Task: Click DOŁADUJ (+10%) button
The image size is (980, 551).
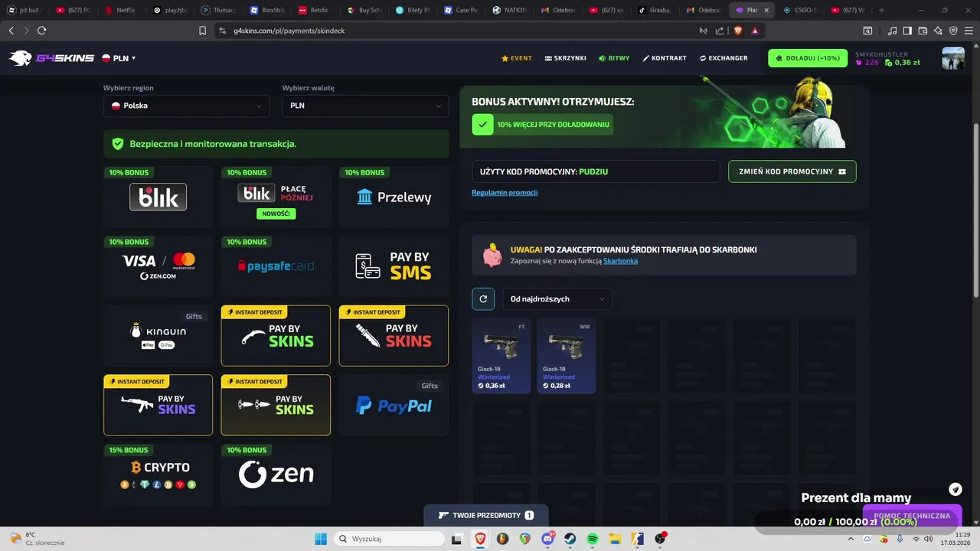Action: point(808,58)
